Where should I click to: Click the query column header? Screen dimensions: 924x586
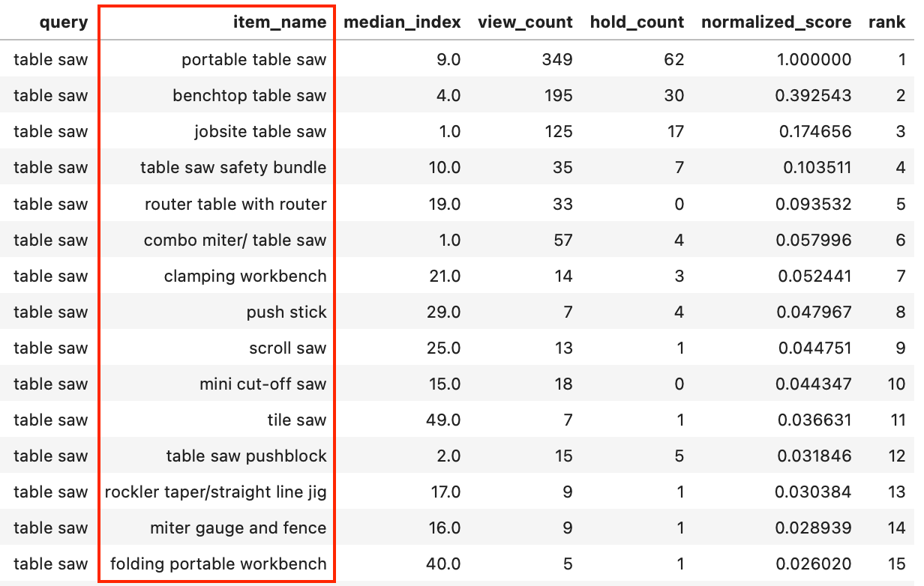[65, 22]
